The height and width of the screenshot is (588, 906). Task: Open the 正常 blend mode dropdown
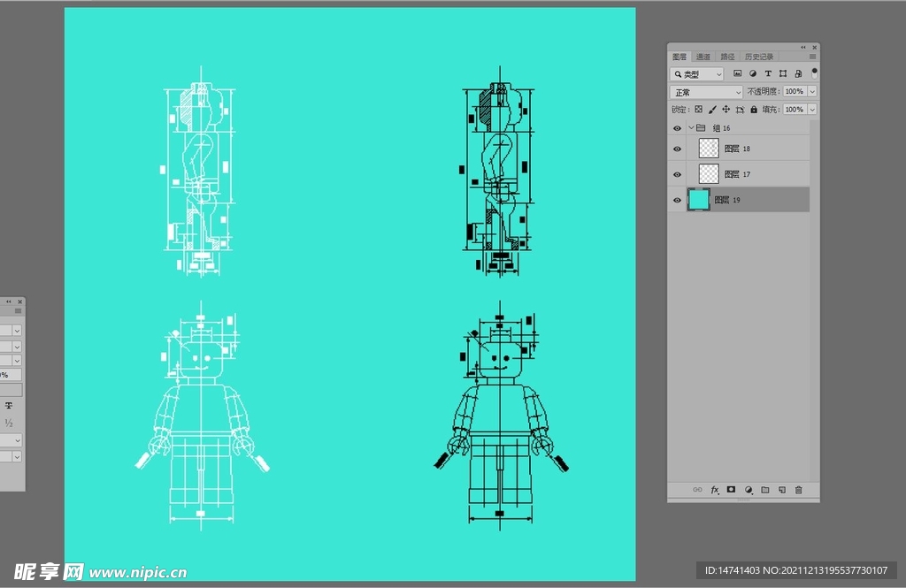(x=706, y=93)
